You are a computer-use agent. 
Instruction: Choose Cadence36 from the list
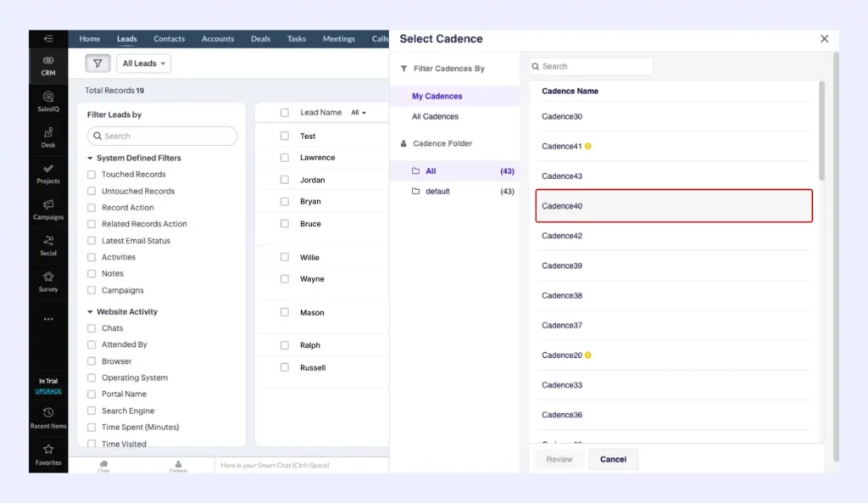click(674, 415)
